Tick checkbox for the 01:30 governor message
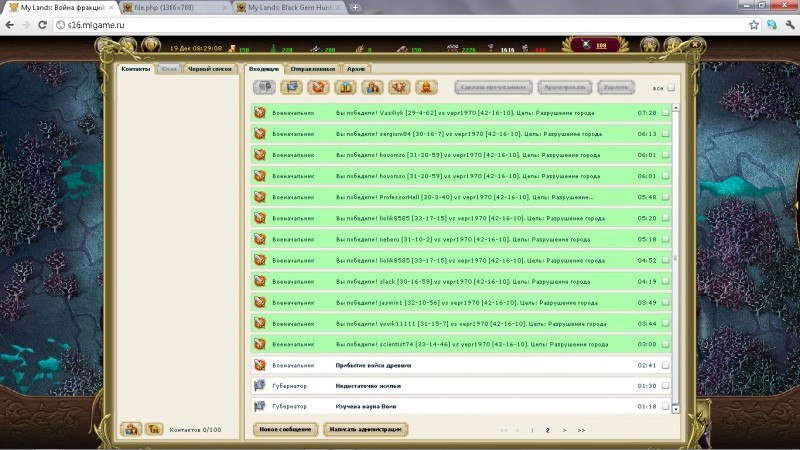 pos(665,386)
